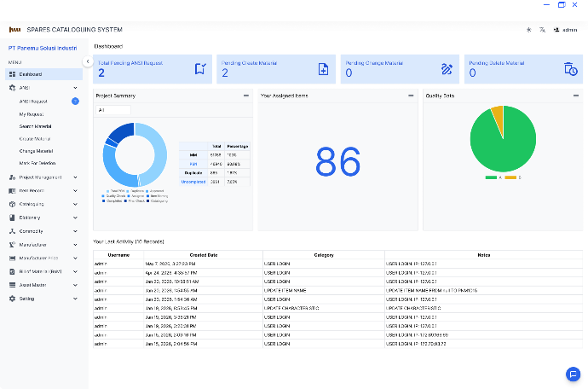This screenshot has height=389, width=588.
Task: Open the admin user menu
Action: [566, 30]
